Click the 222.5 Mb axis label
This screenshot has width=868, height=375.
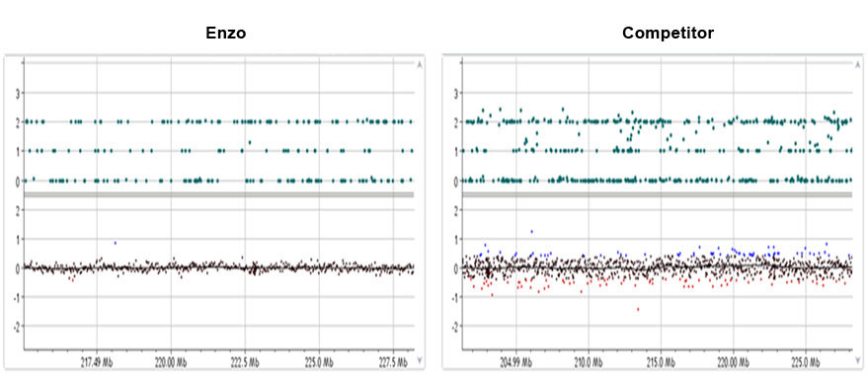coord(245,363)
